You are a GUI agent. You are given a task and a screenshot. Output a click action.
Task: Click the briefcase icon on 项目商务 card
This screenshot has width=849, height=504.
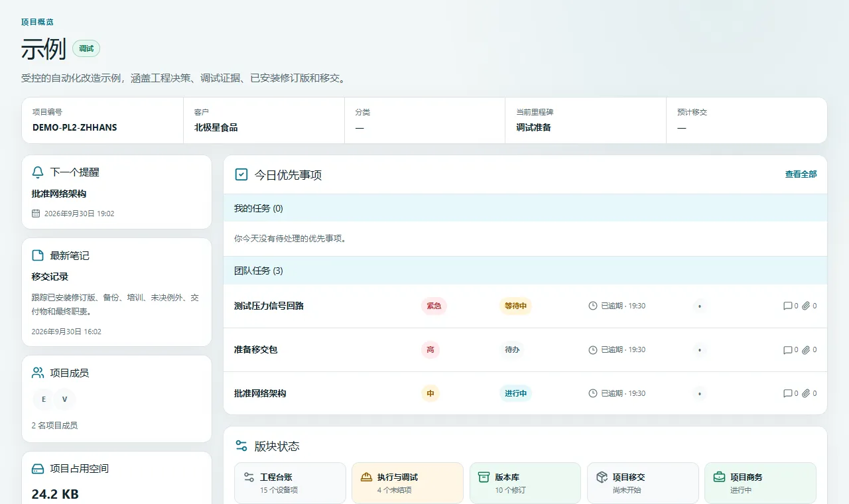719,477
